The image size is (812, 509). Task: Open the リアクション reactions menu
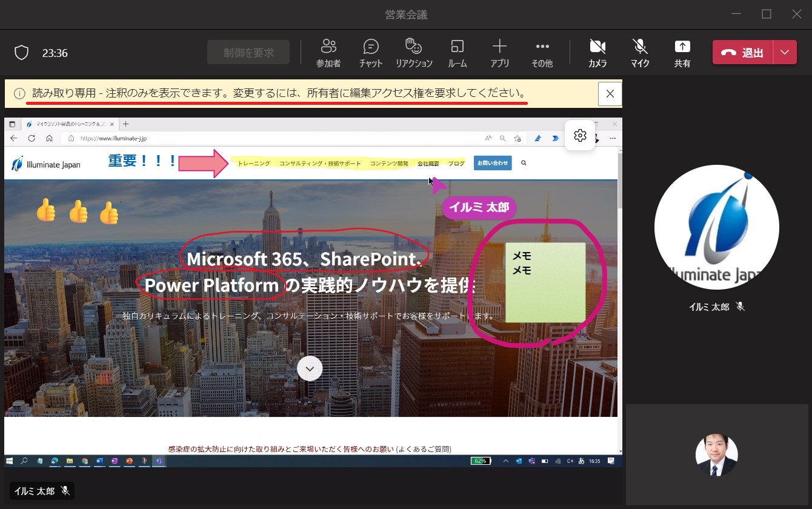[414, 53]
